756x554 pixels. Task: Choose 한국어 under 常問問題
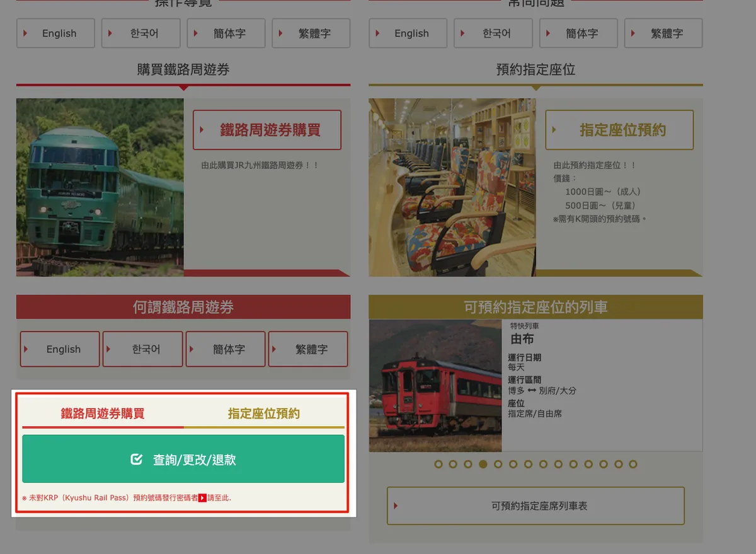tap(493, 33)
